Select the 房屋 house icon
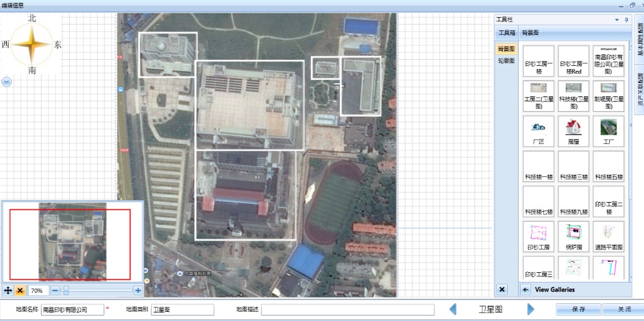This screenshot has width=644, height=321. click(573, 131)
